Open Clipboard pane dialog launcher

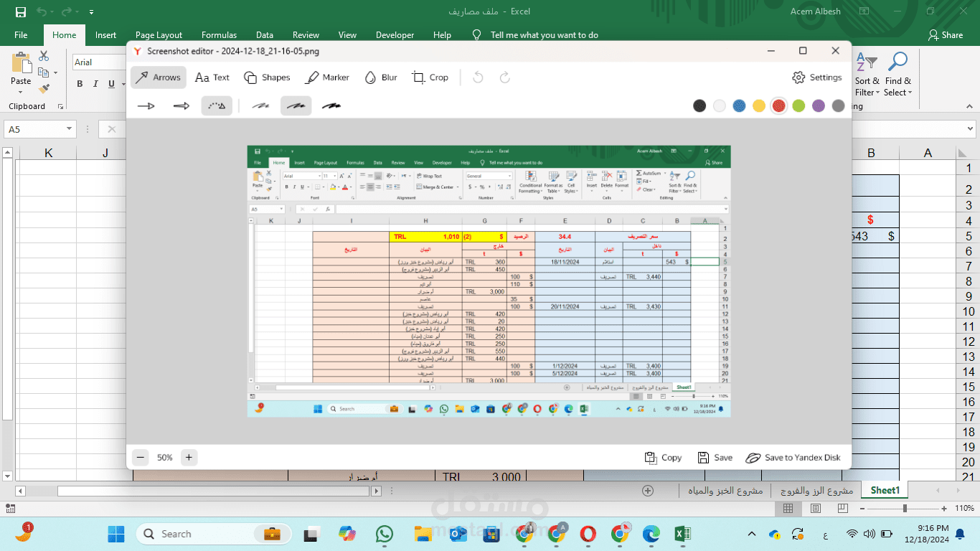click(60, 106)
